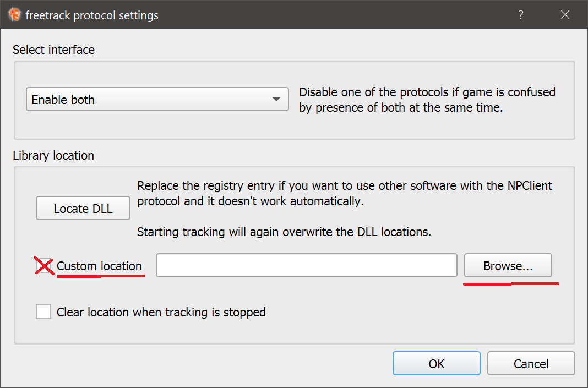Click OK to save protocol settings
Screen dimensions: 588x388
436,363
